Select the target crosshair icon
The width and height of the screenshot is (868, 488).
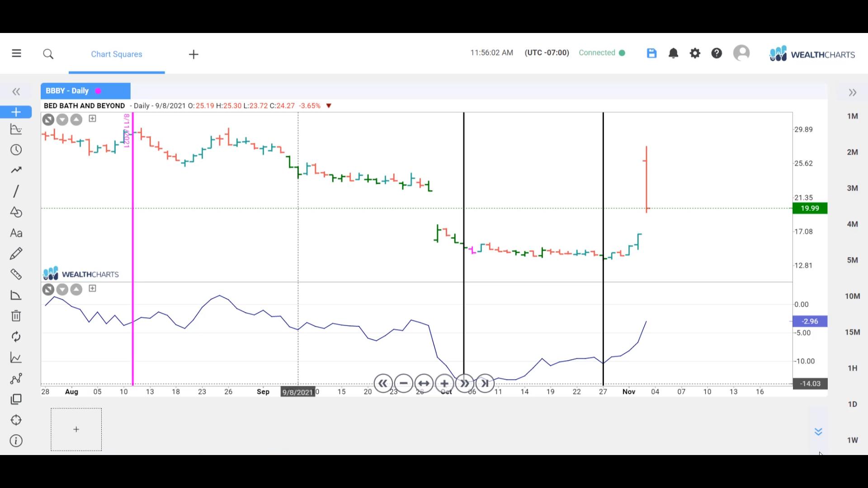pos(16,420)
